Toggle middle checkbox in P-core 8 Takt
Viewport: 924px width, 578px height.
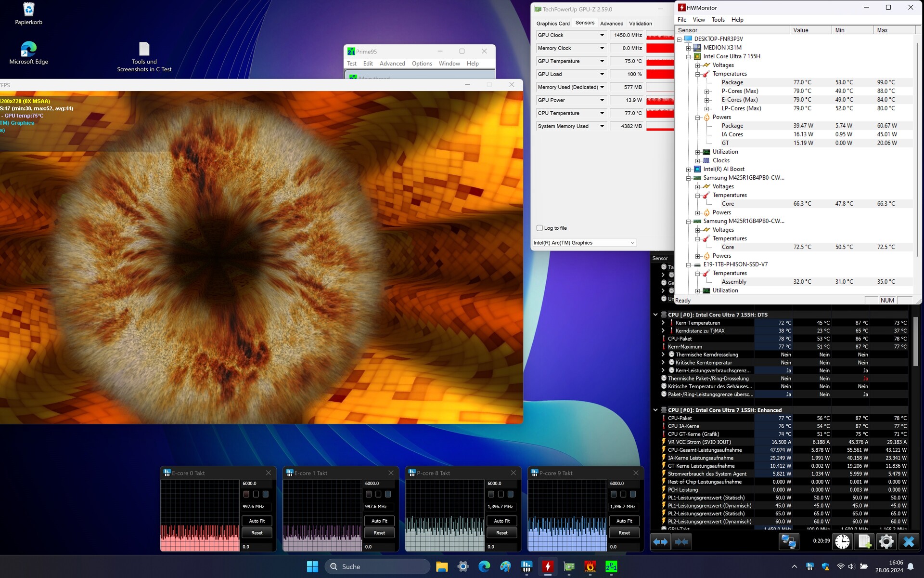501,494
